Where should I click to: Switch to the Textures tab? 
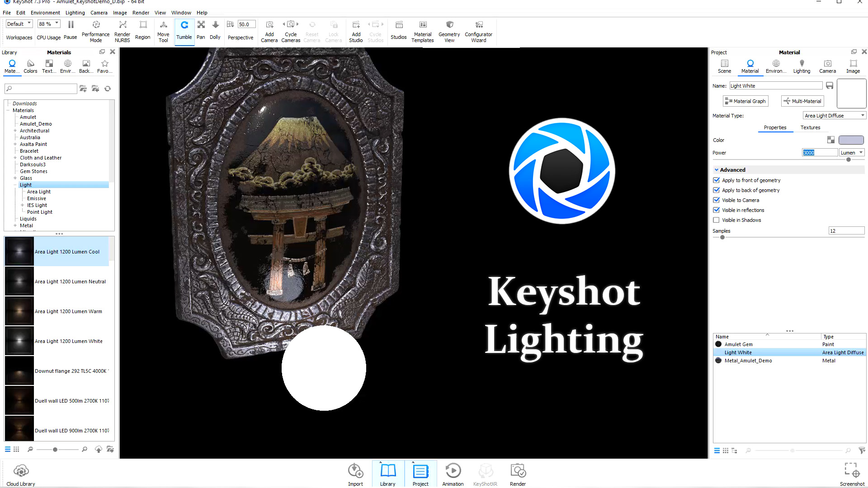(x=810, y=127)
